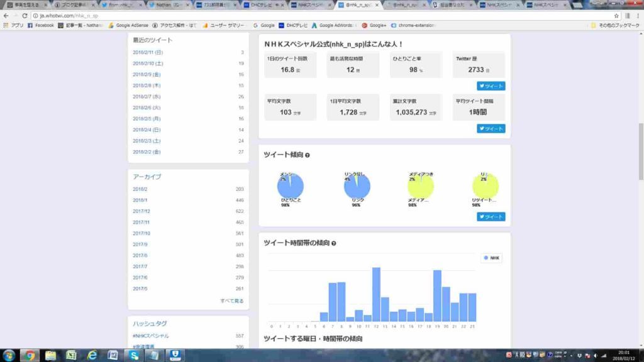This screenshot has width=644, height=362.
Task: Open the 2017/11 archive
Action: click(x=141, y=223)
